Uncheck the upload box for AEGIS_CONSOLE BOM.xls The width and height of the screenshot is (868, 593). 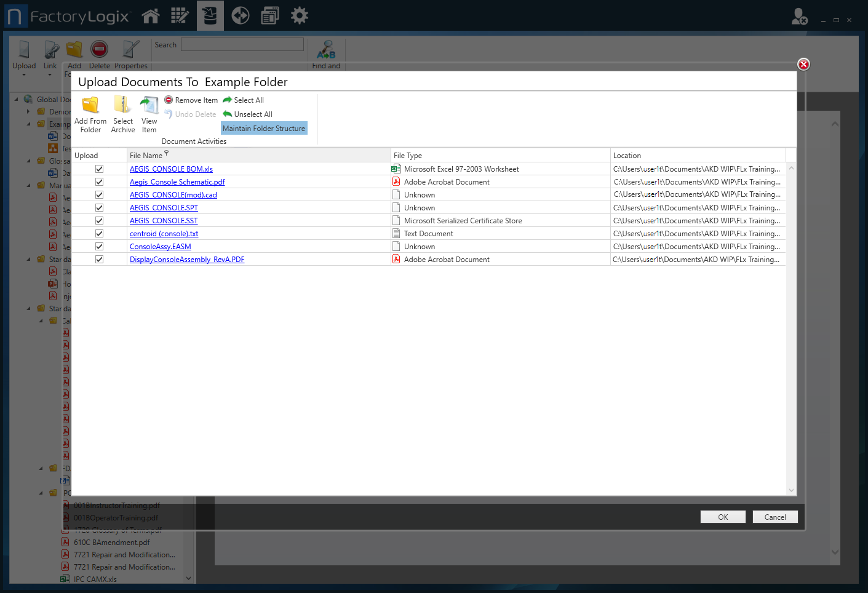pyautogui.click(x=99, y=169)
